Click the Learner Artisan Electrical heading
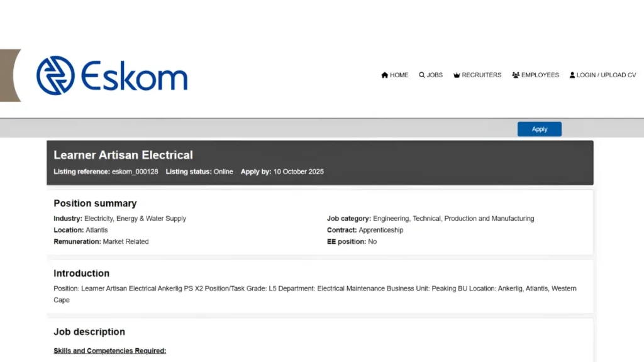Viewport: 644px width, 362px height. coord(123,155)
